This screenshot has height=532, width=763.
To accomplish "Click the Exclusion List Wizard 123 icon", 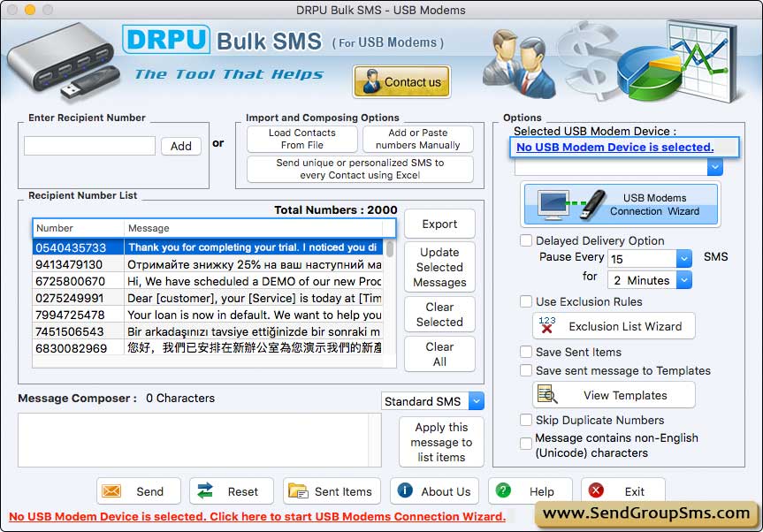I will coord(547,325).
